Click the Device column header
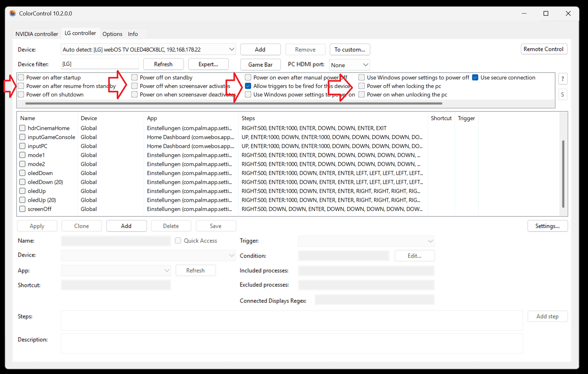Image resolution: width=588 pixels, height=374 pixels. point(111,118)
